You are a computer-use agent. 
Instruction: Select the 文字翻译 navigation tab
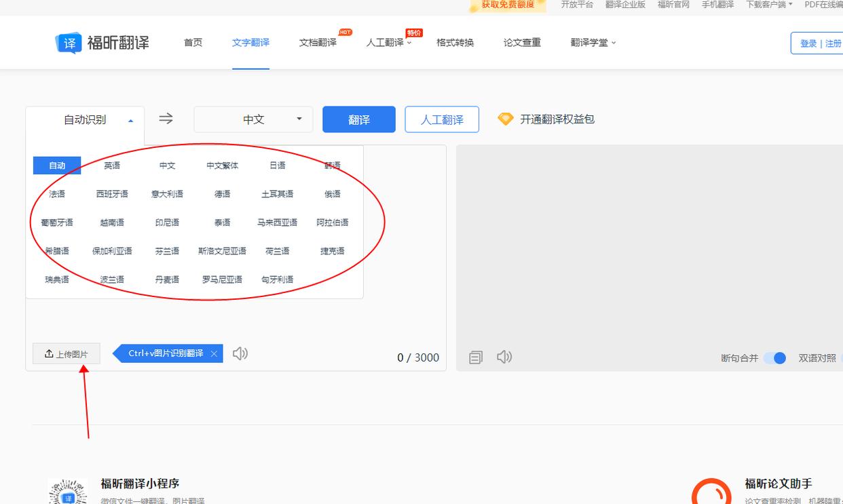(250, 43)
